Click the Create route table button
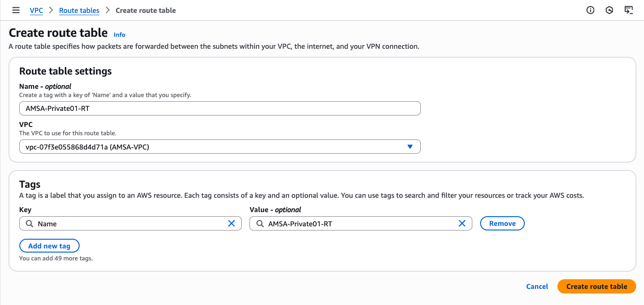The width and height of the screenshot is (644, 305). pyautogui.click(x=596, y=286)
